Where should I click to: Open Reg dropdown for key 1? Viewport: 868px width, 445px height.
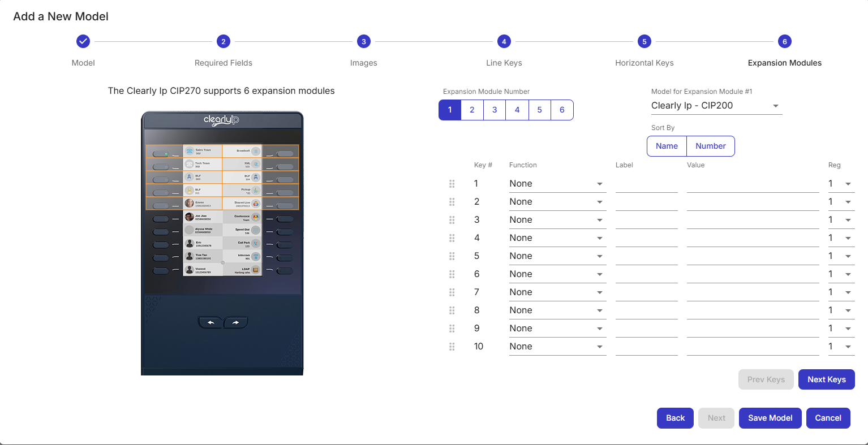coord(841,184)
